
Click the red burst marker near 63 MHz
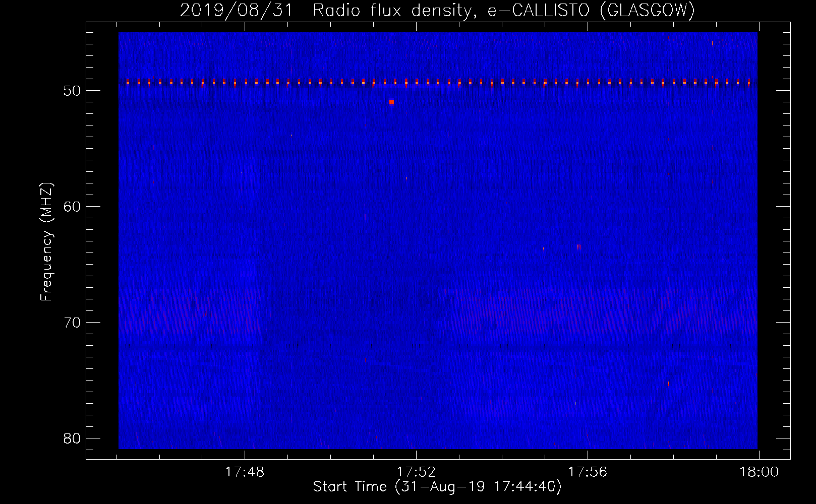point(578,247)
